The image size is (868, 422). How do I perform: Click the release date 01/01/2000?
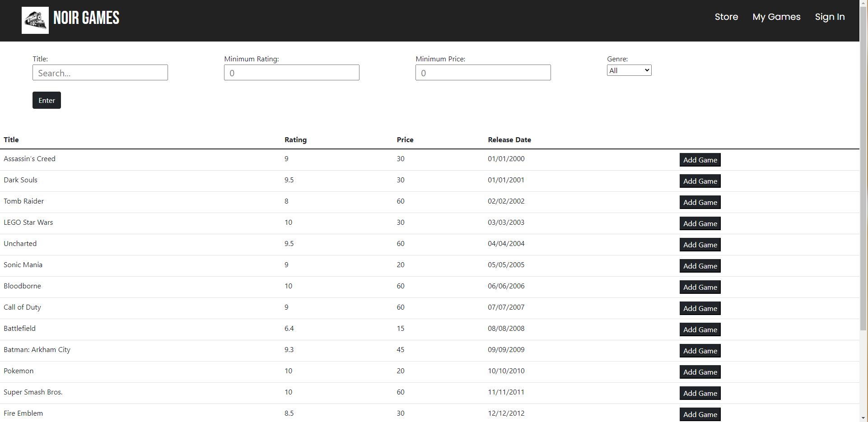pyautogui.click(x=506, y=159)
